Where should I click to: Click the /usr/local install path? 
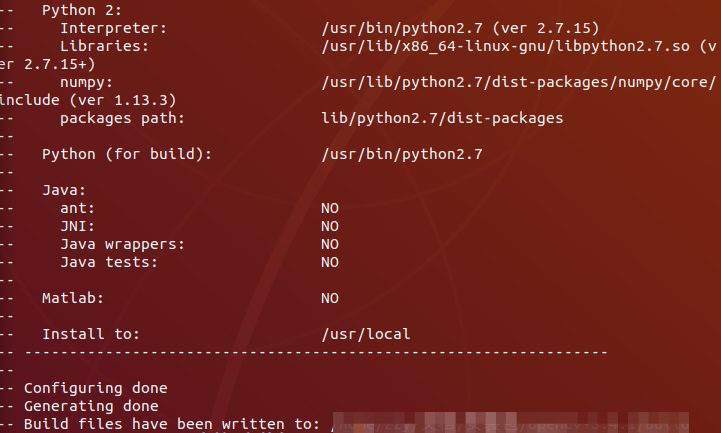tap(366, 334)
